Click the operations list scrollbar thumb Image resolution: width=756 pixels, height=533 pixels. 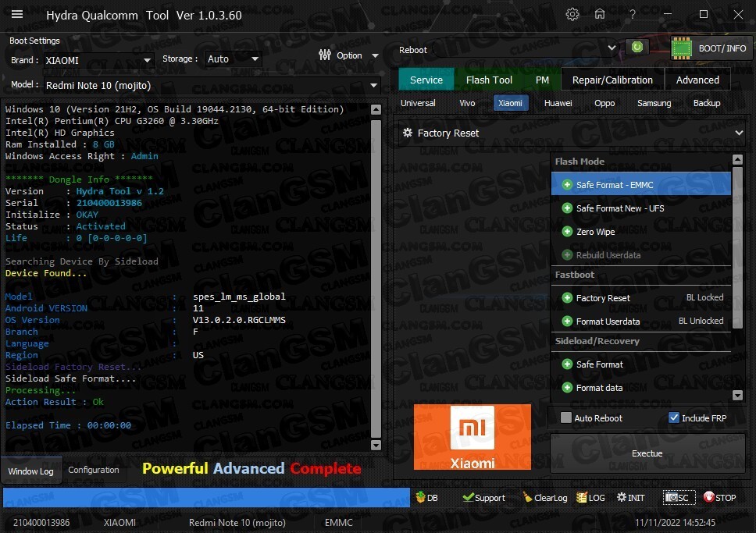[737, 247]
